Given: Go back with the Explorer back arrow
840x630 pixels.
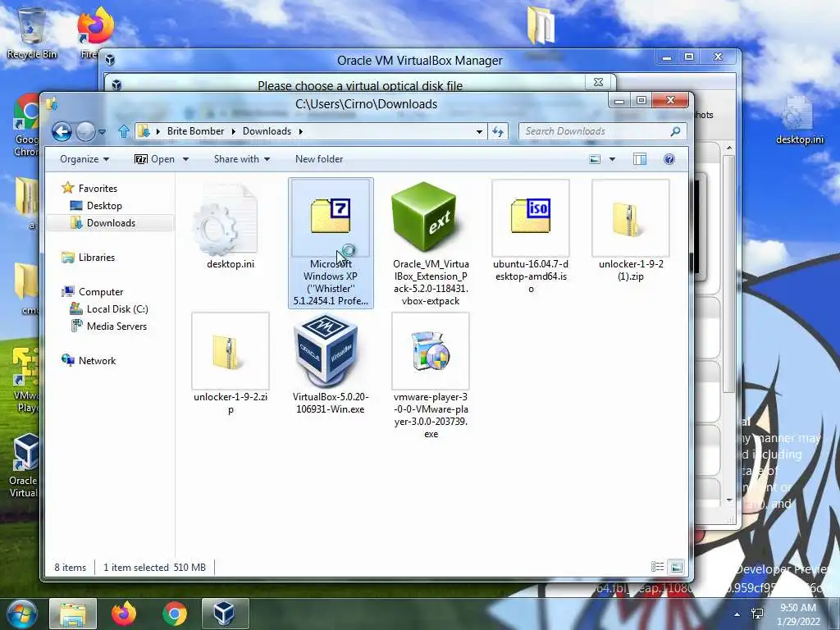Looking at the screenshot, I should (62, 131).
